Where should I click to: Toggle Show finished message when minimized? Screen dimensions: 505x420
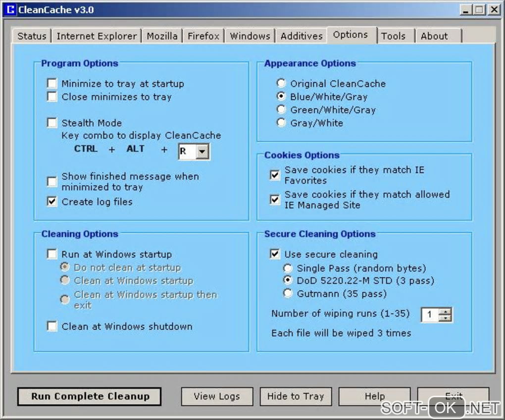coord(52,182)
